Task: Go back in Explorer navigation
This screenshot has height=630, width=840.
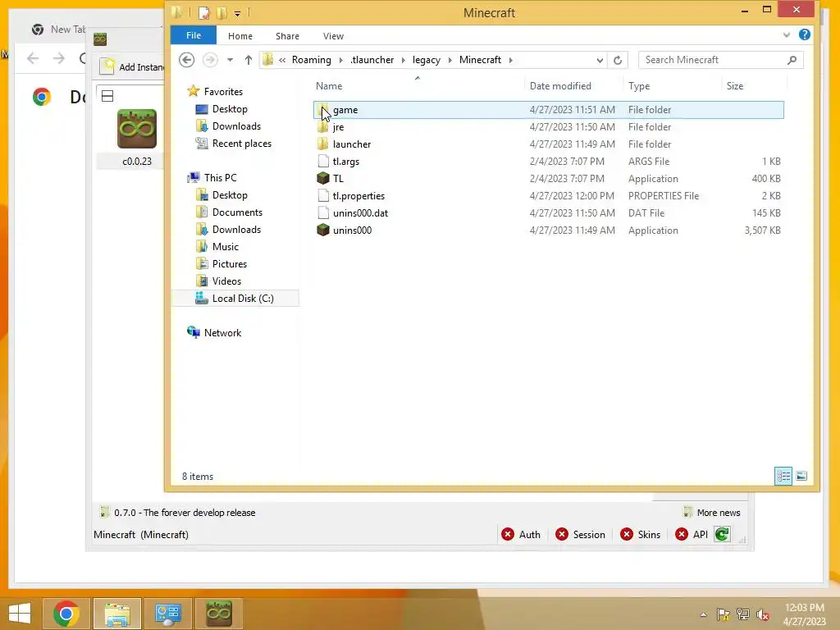Action: pyautogui.click(x=186, y=59)
